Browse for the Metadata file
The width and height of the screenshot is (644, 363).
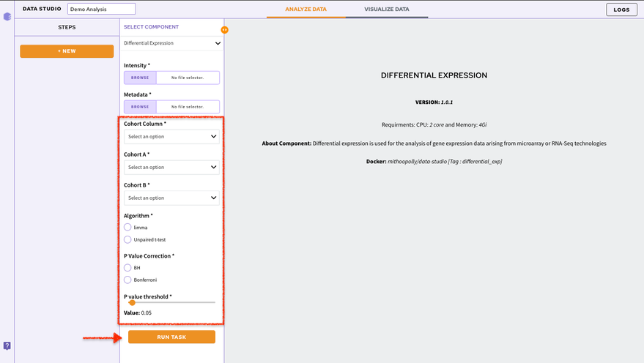[140, 107]
